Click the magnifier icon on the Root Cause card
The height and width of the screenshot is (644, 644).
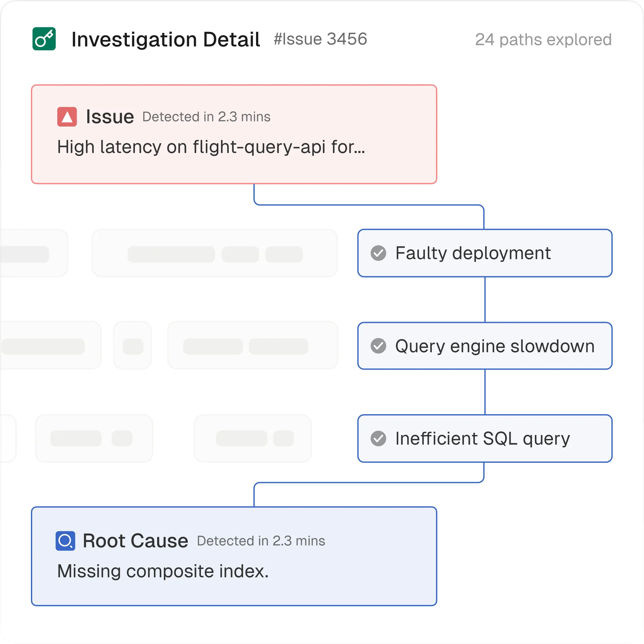pos(65,541)
